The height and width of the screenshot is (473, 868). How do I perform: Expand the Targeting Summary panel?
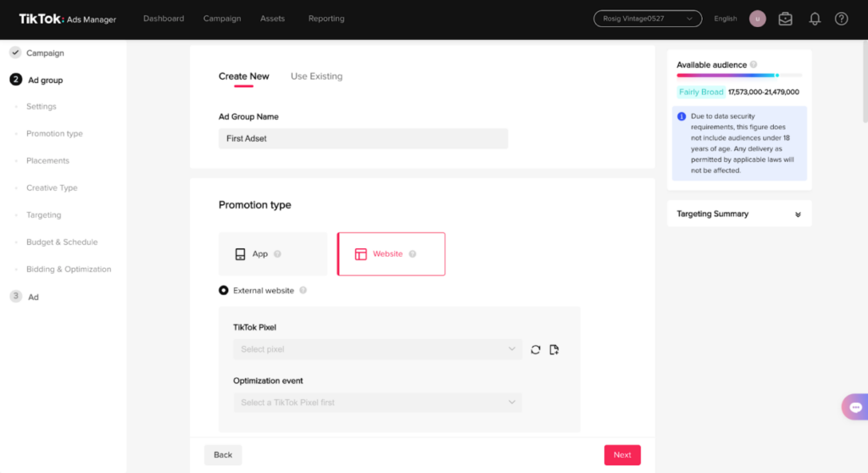(x=798, y=214)
